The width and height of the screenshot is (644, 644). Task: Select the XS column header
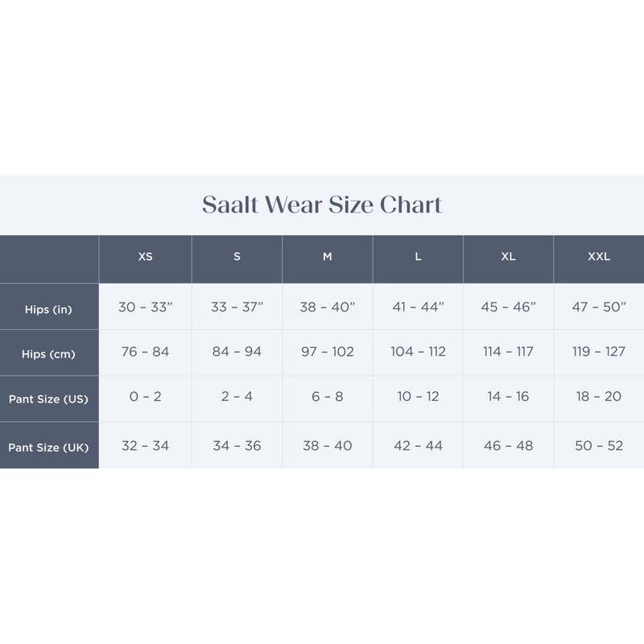146,259
